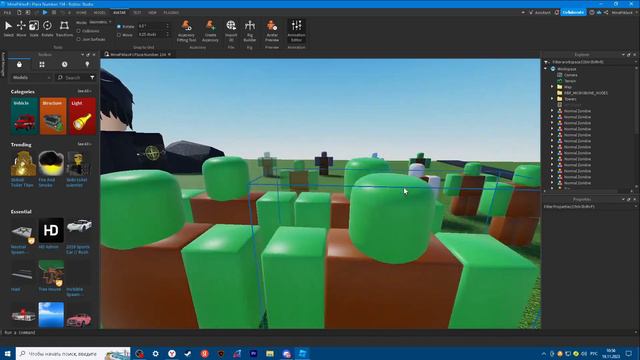Screen dimensions: 640x360
Task: Open the Toolbox Creations lightbulb tab
Action: click(87, 64)
